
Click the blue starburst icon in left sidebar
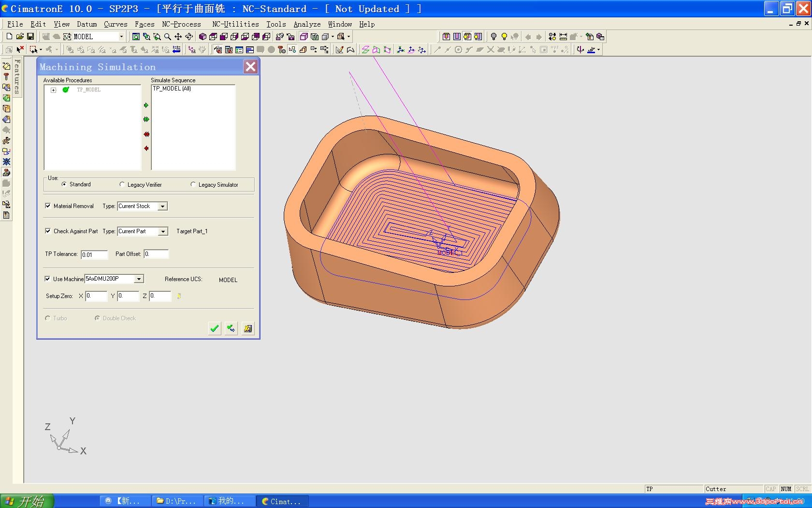click(x=6, y=162)
